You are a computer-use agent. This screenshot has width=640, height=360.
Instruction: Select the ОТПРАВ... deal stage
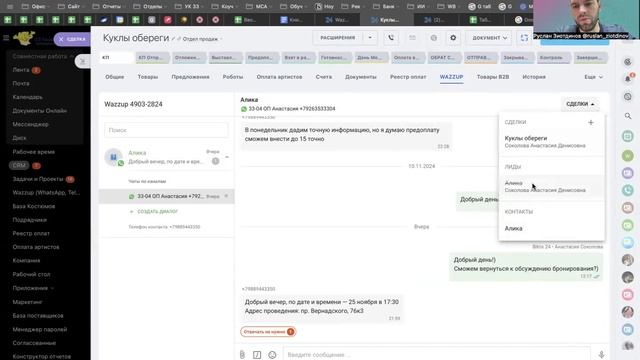pos(480,58)
